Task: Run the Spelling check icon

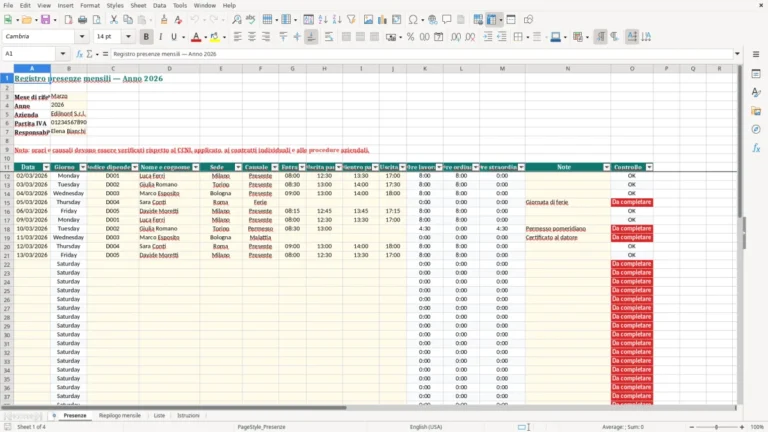Action: tap(251, 20)
